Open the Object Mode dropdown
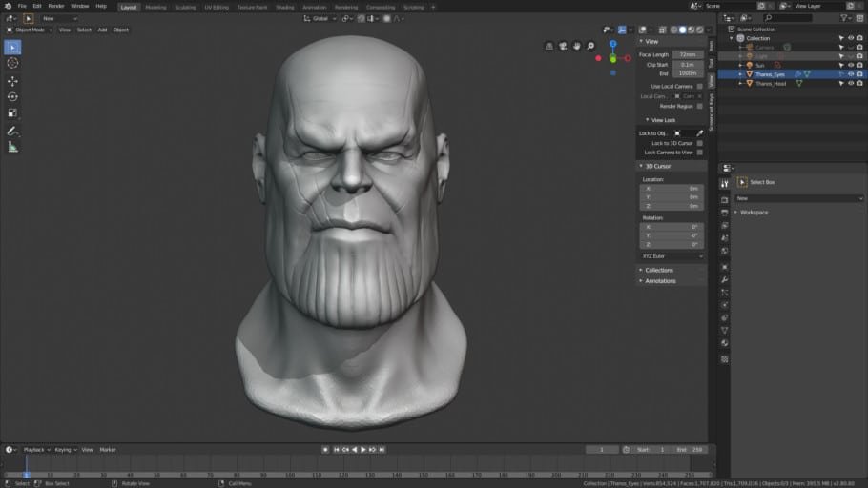The width and height of the screenshot is (868, 488). pyautogui.click(x=30, y=30)
